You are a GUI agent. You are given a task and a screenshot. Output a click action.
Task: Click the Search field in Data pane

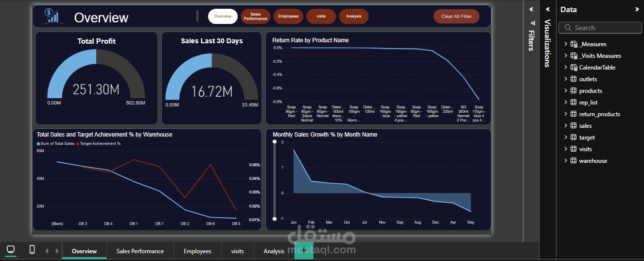tap(600, 28)
